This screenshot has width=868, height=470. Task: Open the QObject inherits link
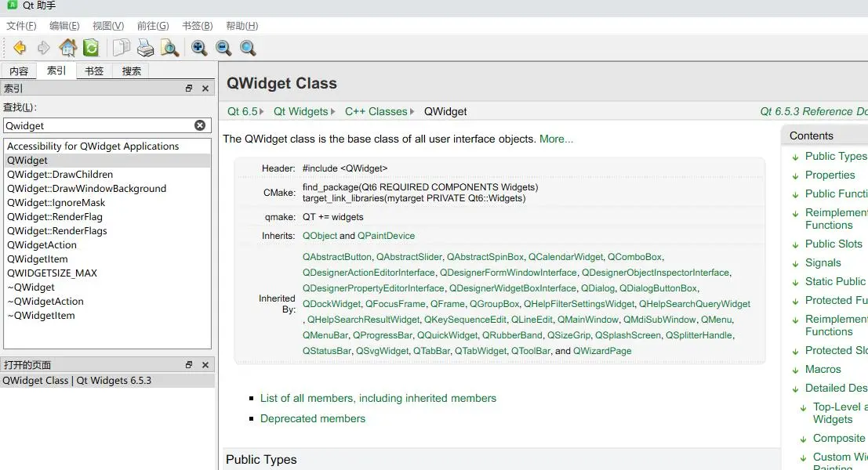point(320,236)
